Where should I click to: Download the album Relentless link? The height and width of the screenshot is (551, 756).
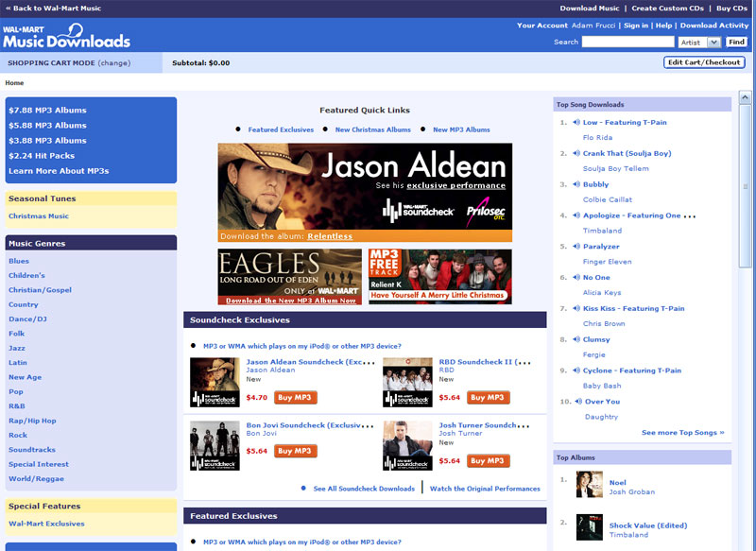(330, 236)
